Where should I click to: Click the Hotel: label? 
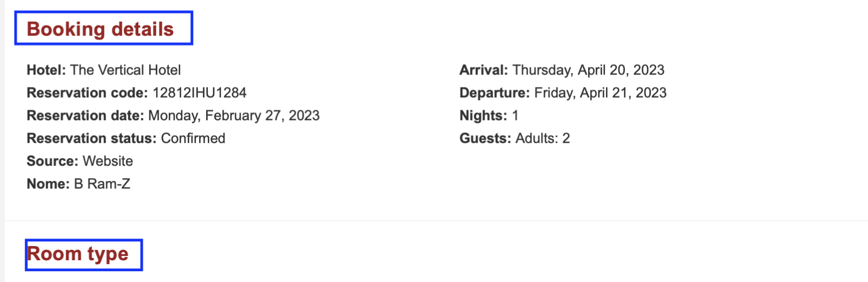click(46, 70)
